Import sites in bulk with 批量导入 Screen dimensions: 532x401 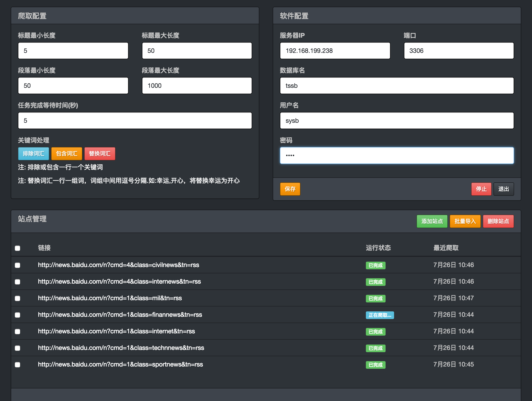465,221
